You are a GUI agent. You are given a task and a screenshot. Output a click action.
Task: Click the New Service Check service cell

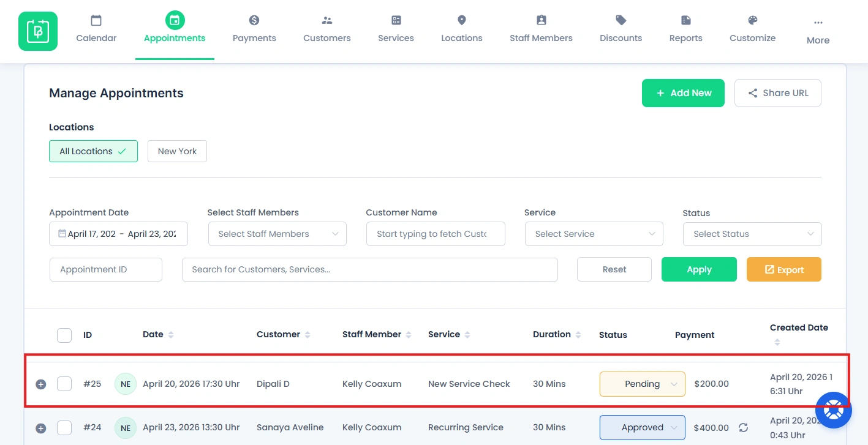pyautogui.click(x=469, y=384)
